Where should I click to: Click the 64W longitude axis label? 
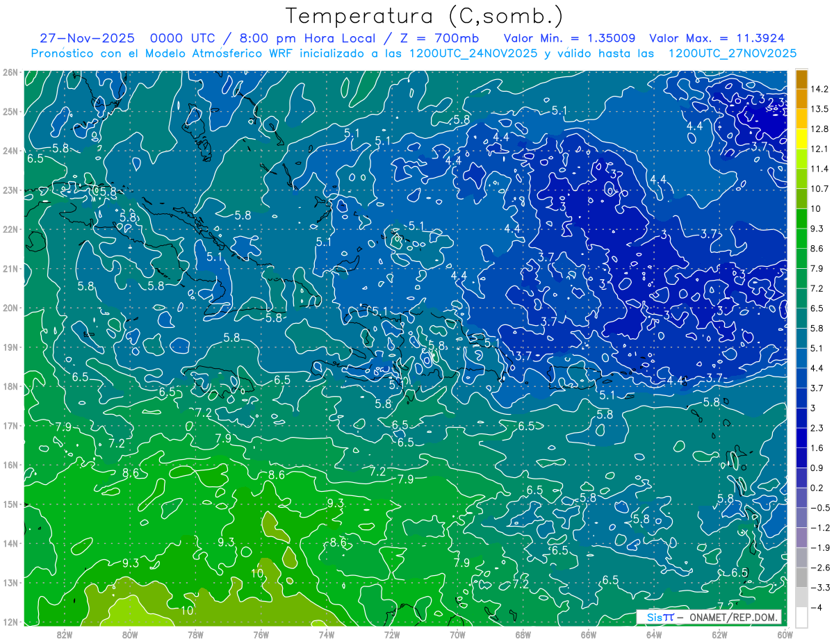coord(654,635)
